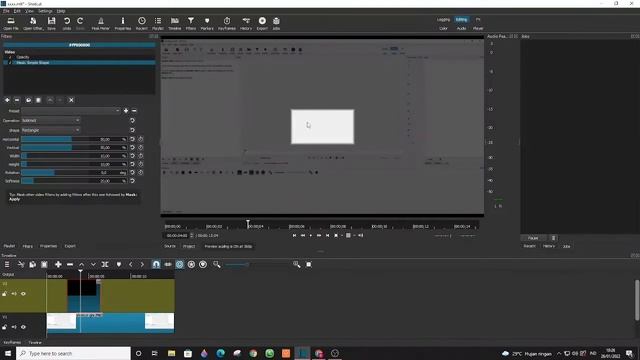This screenshot has width=640, height=360.
Task: Open the Settings menu
Action: click(45, 11)
